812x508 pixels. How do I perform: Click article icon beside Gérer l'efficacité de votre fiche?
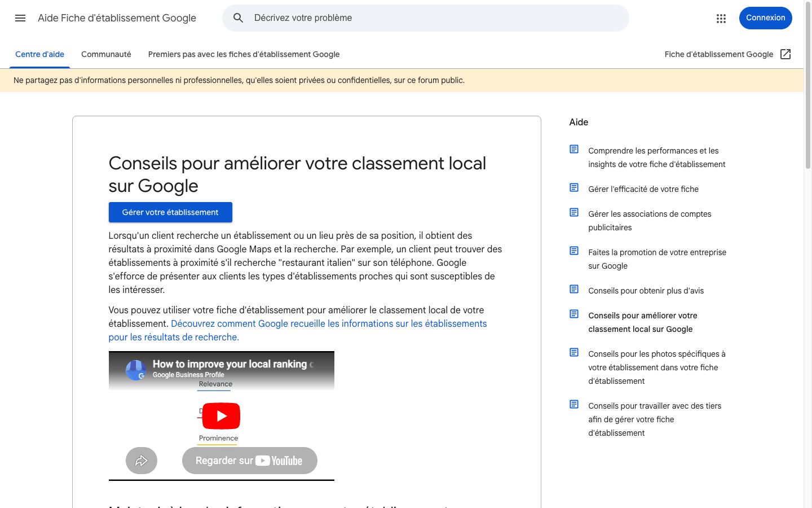tap(574, 187)
